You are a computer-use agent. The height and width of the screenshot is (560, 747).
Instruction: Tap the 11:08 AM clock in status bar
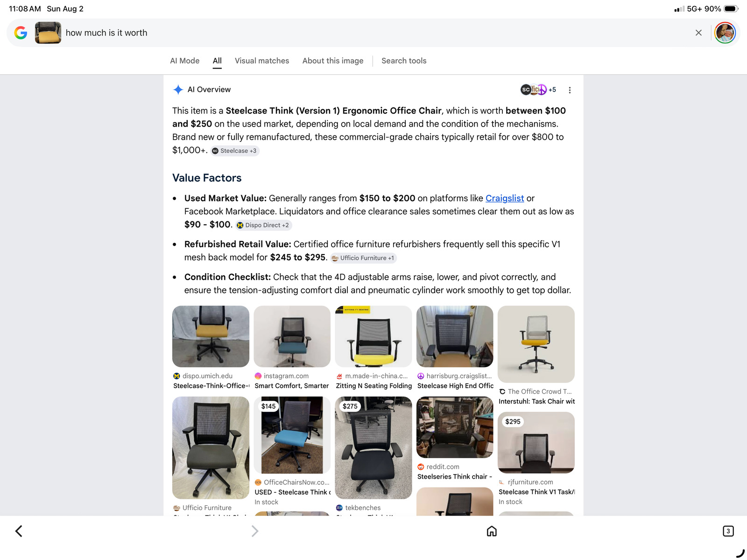(x=25, y=9)
